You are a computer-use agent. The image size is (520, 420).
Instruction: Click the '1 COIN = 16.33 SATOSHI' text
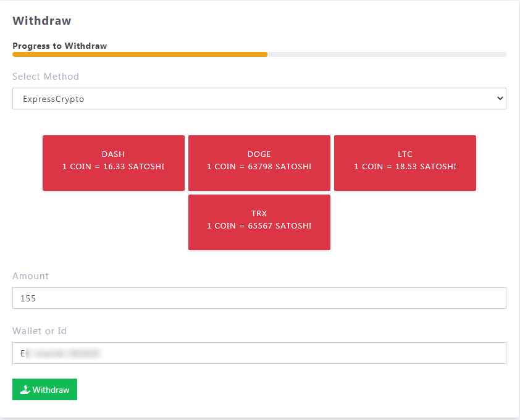click(x=114, y=167)
